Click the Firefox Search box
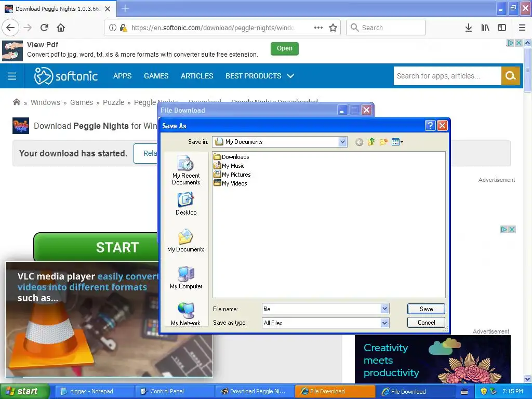Image resolution: width=532 pixels, height=399 pixels. 386,28
